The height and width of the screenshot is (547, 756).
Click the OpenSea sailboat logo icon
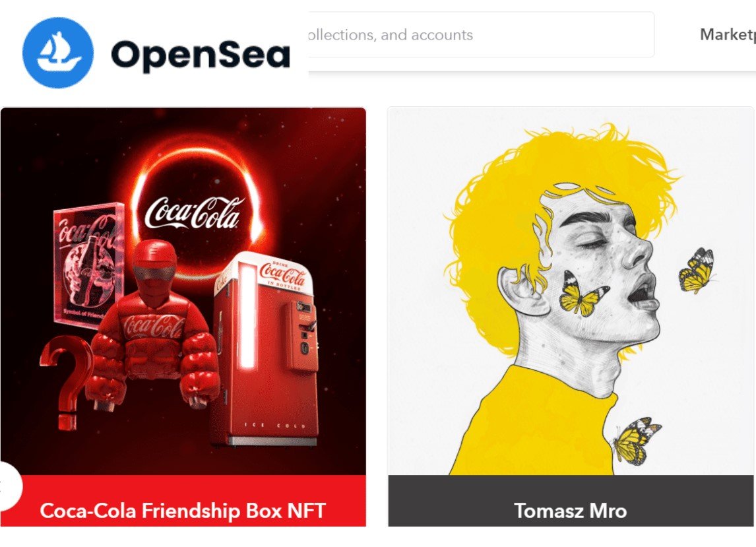click(x=58, y=53)
